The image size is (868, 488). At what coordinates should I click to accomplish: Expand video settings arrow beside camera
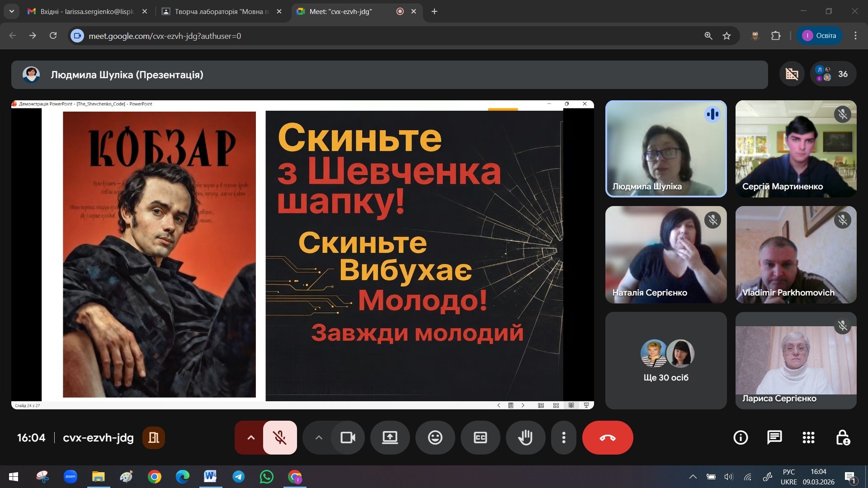[x=319, y=437]
